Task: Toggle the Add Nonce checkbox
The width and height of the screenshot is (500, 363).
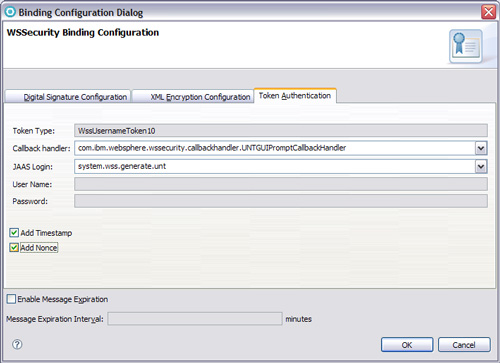Action: (14, 248)
